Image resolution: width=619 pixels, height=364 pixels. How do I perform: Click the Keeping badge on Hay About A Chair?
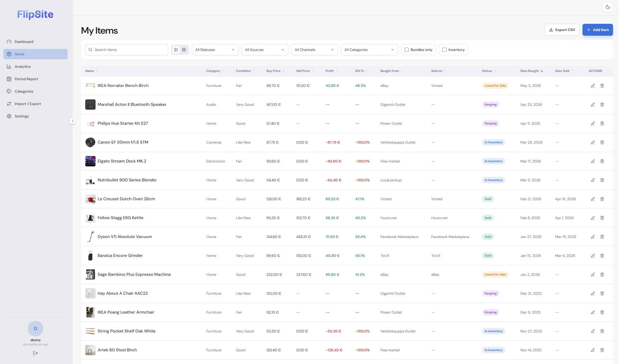(491, 293)
